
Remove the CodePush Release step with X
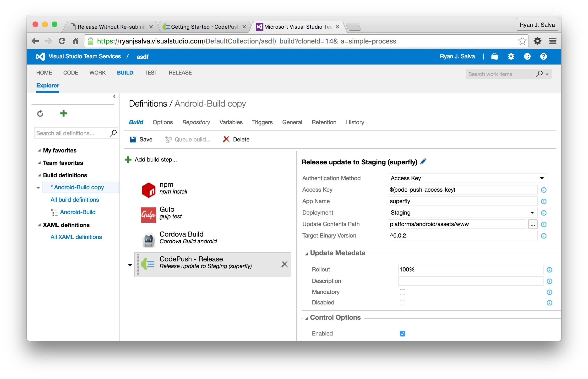tap(284, 265)
